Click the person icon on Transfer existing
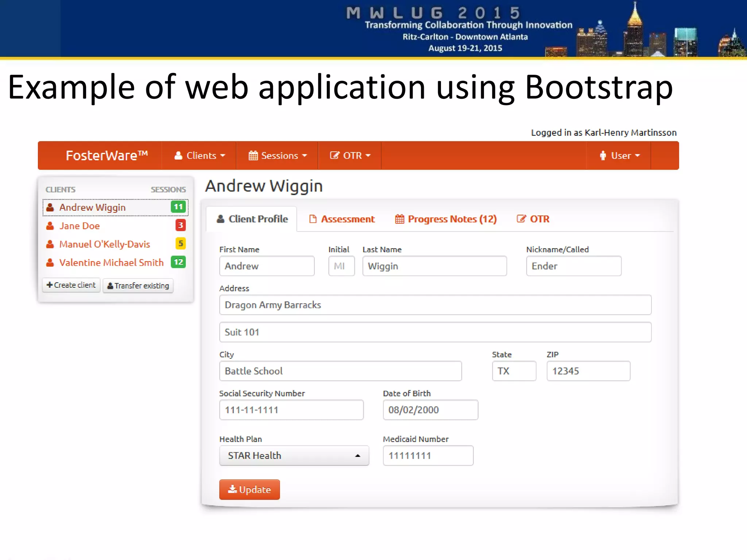Image resolution: width=747 pixels, height=560 pixels. point(110,286)
